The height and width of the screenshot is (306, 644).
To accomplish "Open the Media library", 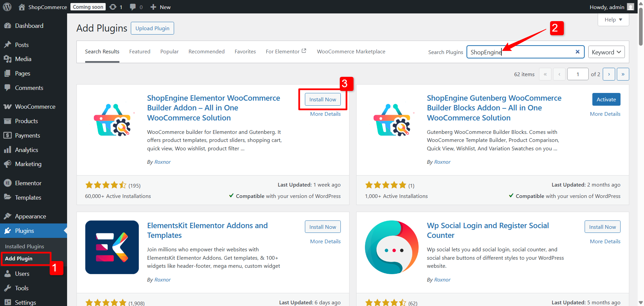I will [23, 59].
